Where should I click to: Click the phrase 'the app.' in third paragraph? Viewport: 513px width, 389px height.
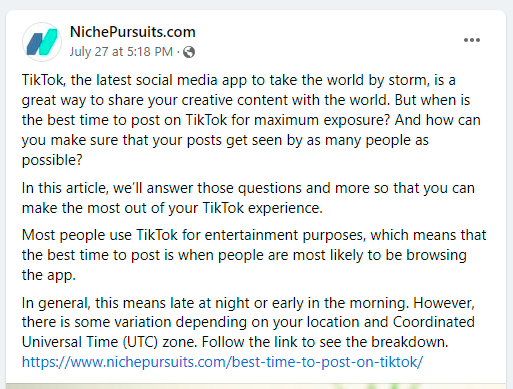click(49, 275)
